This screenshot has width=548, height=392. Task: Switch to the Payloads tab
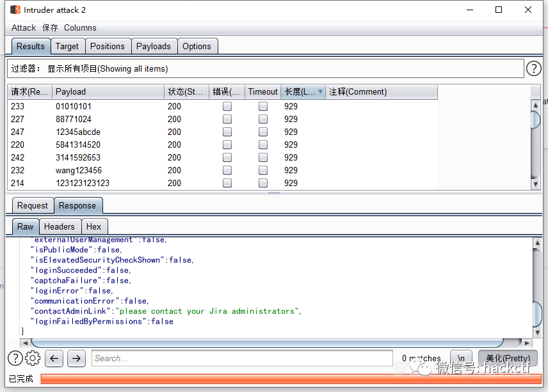[x=154, y=47]
